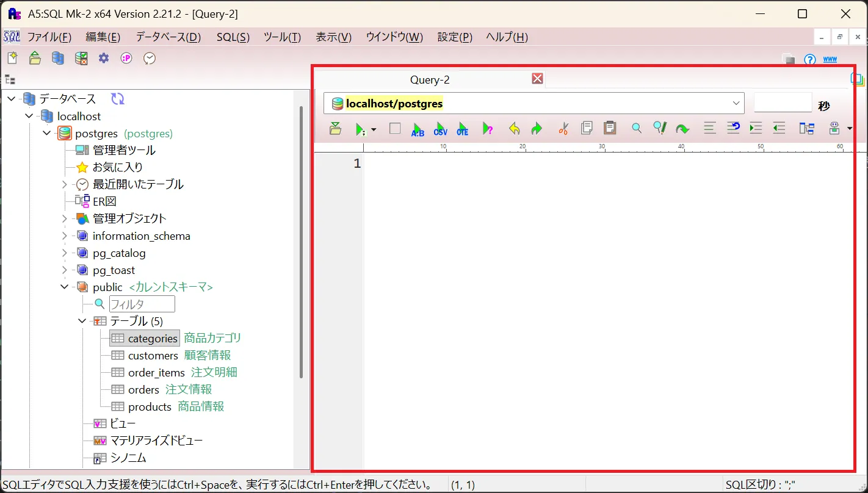Open the run SQL dropdown arrow
Viewport: 868px width, 493px height.
(374, 129)
